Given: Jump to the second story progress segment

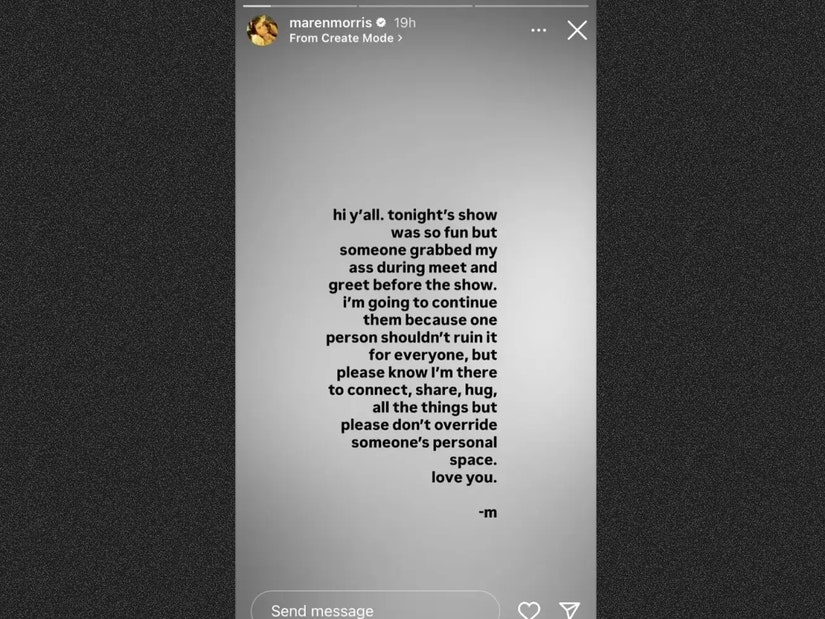Looking at the screenshot, I should [x=416, y=6].
